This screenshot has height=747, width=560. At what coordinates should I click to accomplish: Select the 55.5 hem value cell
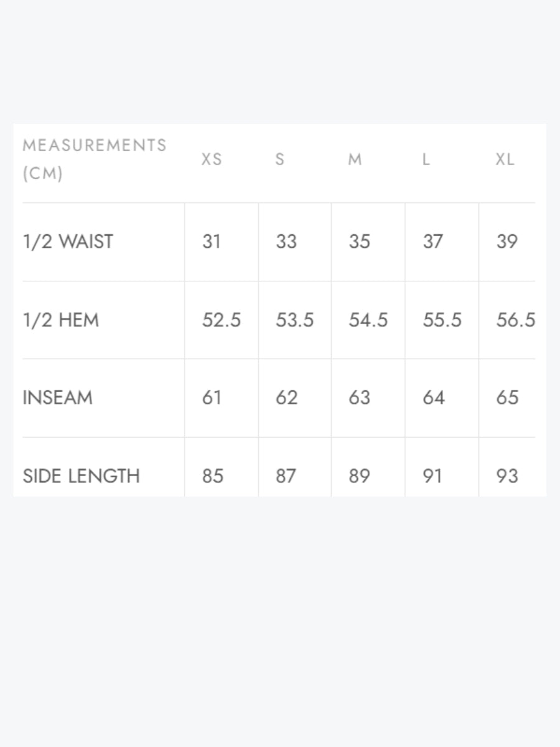pyautogui.click(x=442, y=320)
